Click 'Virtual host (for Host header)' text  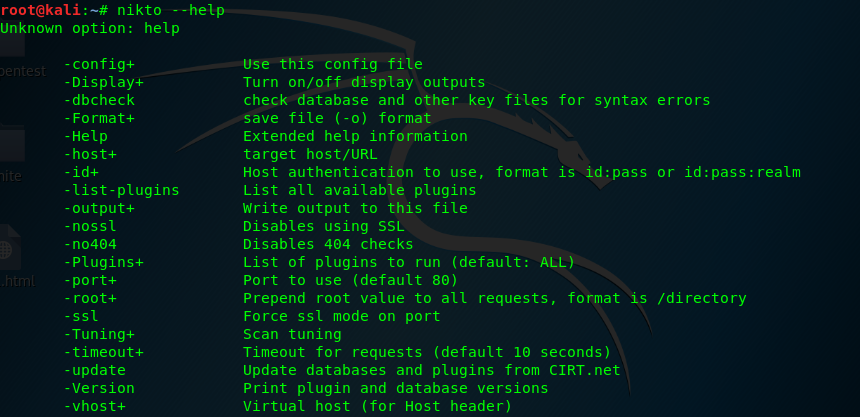377,407
